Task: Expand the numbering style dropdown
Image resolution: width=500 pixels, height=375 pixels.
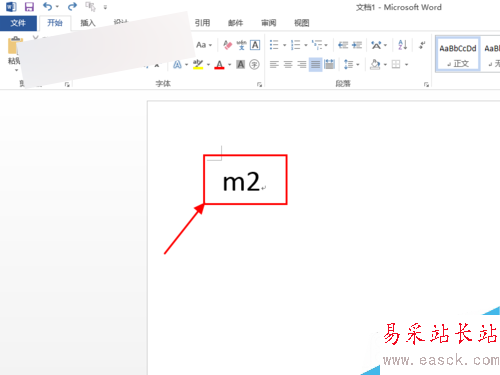Action: pos(305,45)
